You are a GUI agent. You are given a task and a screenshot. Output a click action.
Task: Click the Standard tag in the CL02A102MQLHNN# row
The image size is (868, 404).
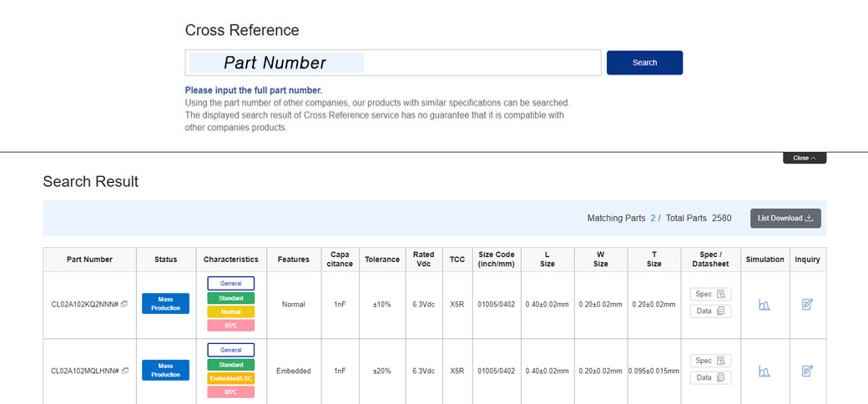point(231,365)
